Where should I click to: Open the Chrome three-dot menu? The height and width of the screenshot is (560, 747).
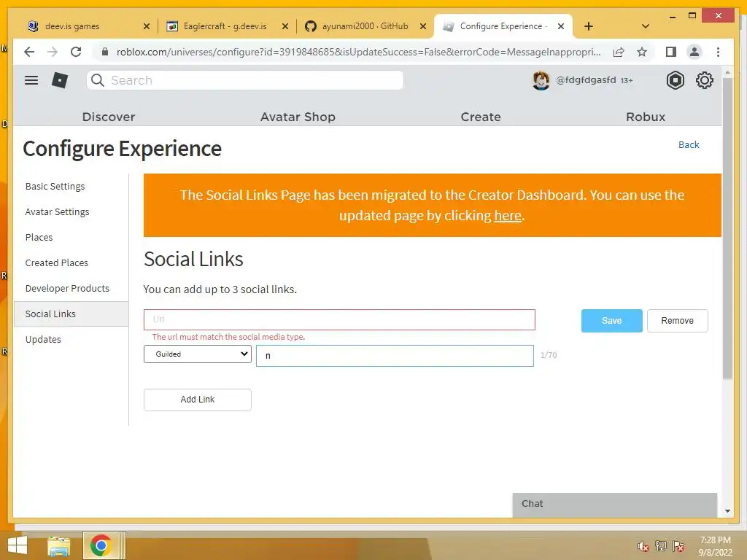[718, 52]
